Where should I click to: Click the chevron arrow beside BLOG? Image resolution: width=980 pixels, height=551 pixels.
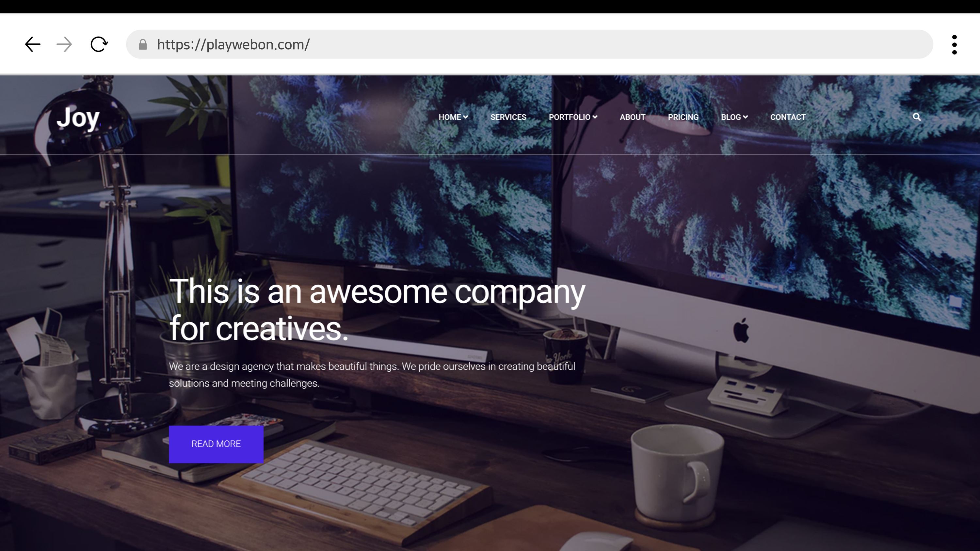(745, 117)
